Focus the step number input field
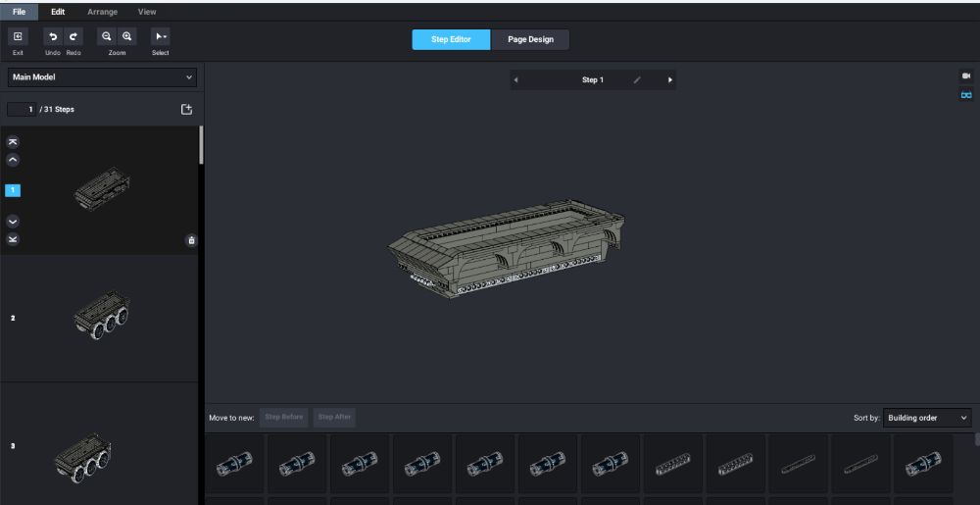980x505 pixels. point(22,110)
